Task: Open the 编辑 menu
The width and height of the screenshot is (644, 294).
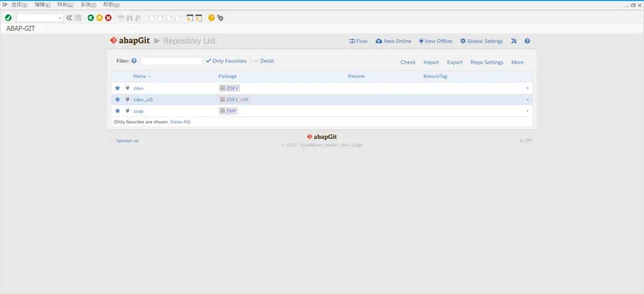Action: pos(42,5)
